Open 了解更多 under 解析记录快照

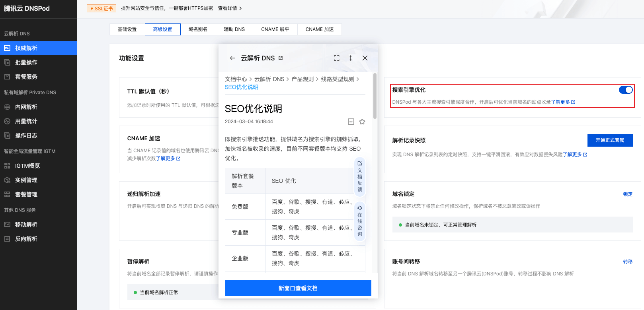tap(575, 155)
